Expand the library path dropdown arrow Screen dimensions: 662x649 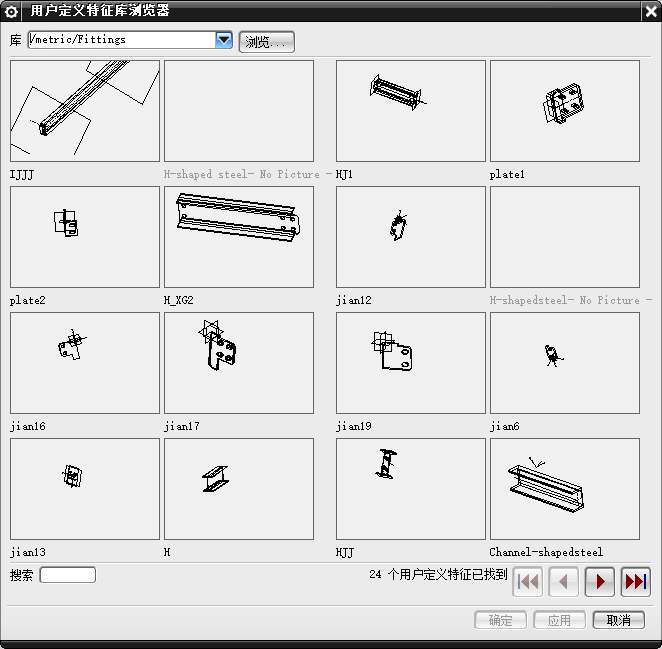coord(224,40)
